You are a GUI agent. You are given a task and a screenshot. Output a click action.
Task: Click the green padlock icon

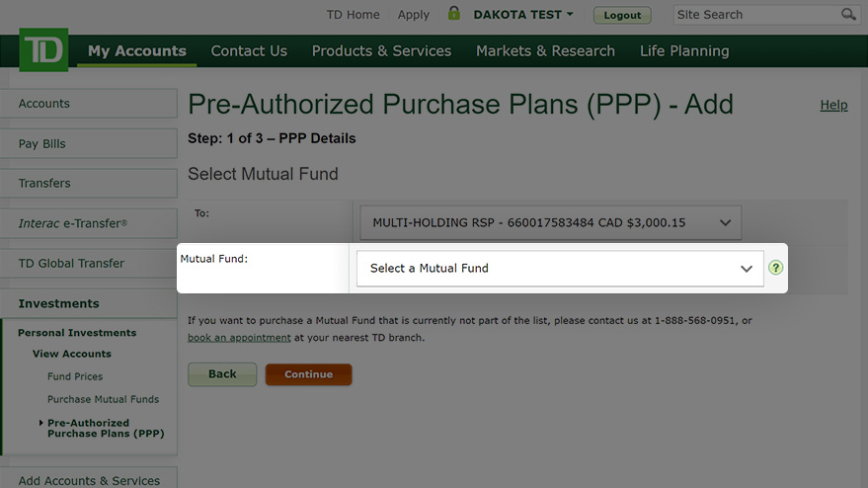click(454, 13)
